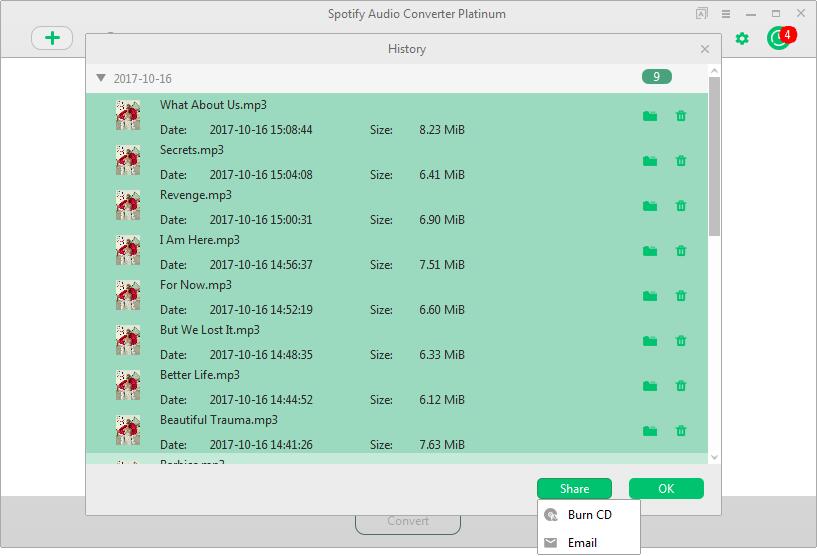Select the Secrets.mp3 file name

192,150
